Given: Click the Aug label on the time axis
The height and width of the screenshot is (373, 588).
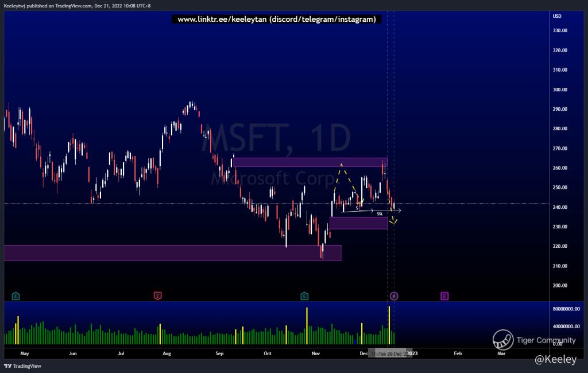Looking at the screenshot, I should (167, 353).
